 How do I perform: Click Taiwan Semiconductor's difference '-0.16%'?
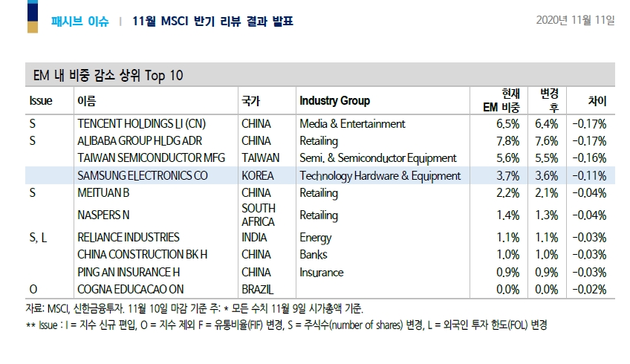pyautogui.click(x=589, y=158)
